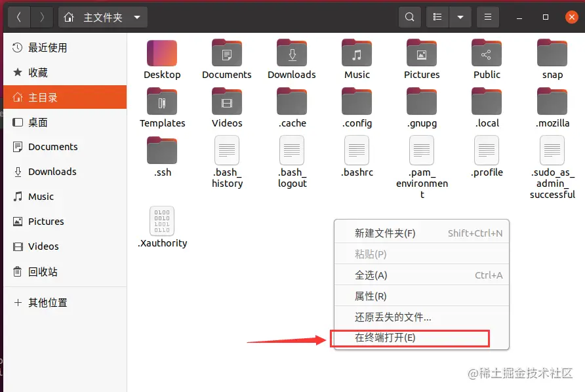The height and width of the screenshot is (392, 585).
Task: Choose 在终端打开(E) in the context menu
Action: point(422,338)
